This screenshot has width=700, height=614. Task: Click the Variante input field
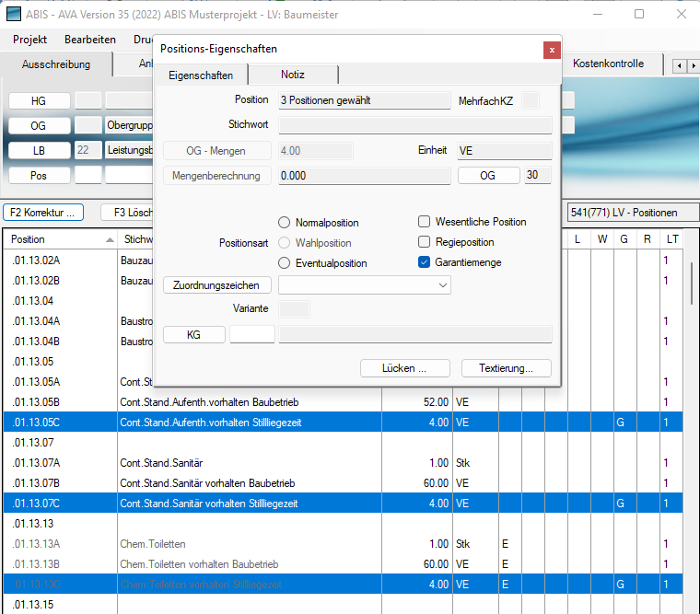click(294, 308)
